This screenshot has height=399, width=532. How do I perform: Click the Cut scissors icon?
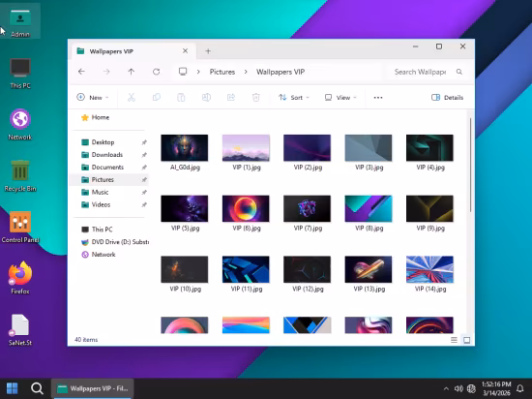[x=132, y=98]
